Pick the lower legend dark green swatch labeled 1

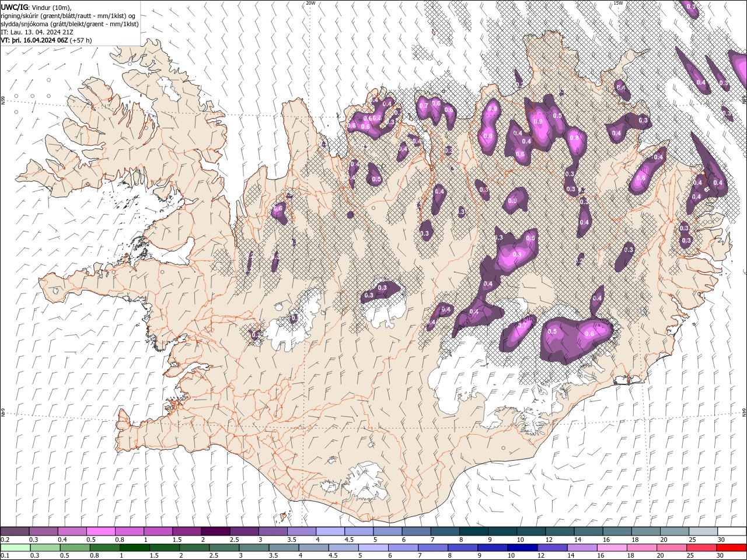pos(134,548)
